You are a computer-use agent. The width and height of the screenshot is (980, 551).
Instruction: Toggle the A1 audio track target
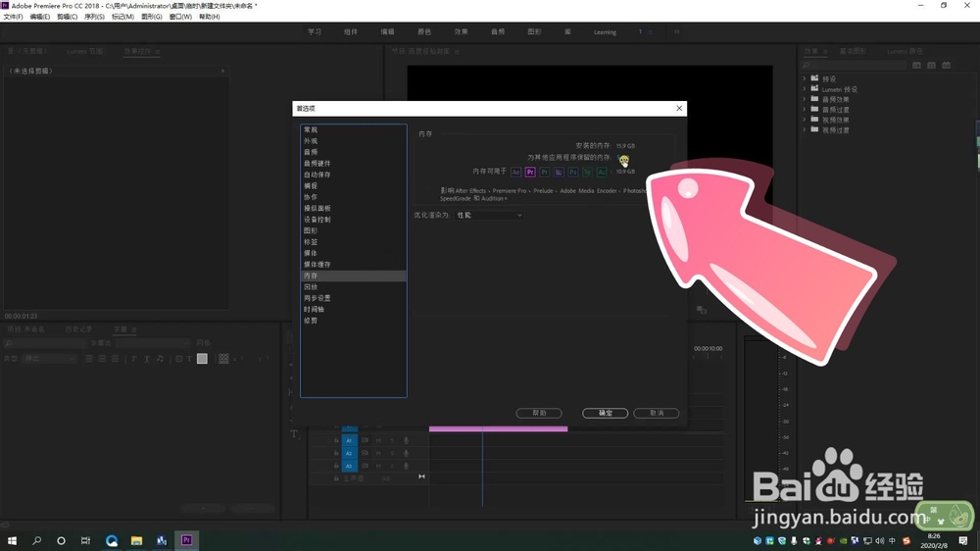point(350,440)
